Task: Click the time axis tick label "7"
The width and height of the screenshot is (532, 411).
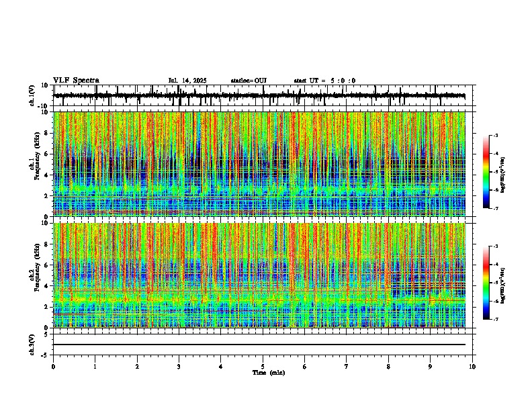Action: [x=347, y=367]
